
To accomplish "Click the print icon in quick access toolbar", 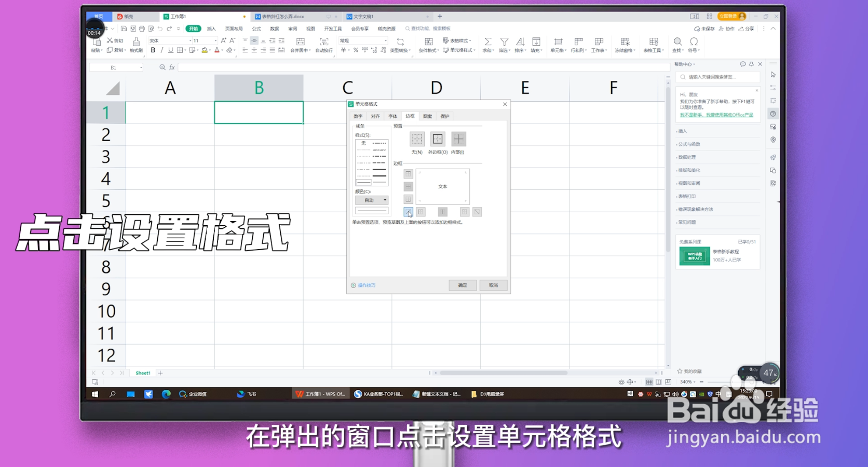I will (x=142, y=29).
